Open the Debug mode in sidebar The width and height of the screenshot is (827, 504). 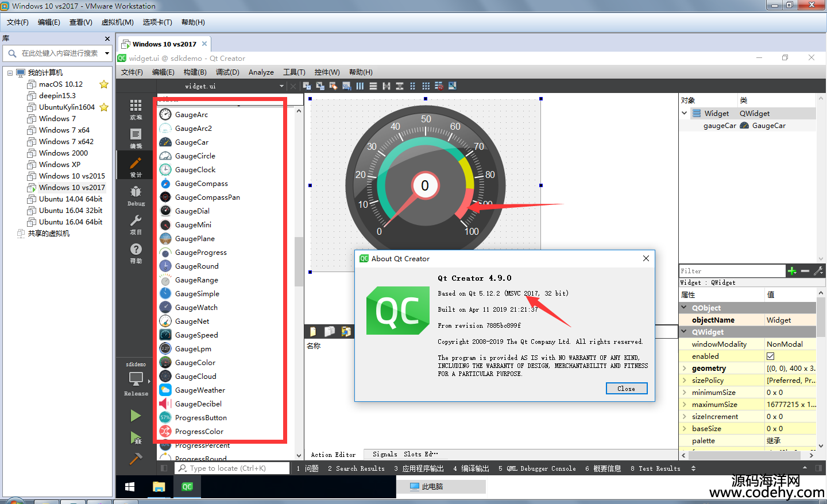coord(136,195)
